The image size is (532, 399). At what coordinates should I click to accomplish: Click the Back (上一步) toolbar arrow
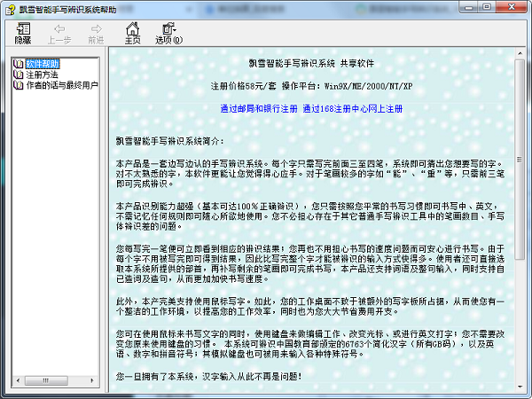click(x=59, y=34)
